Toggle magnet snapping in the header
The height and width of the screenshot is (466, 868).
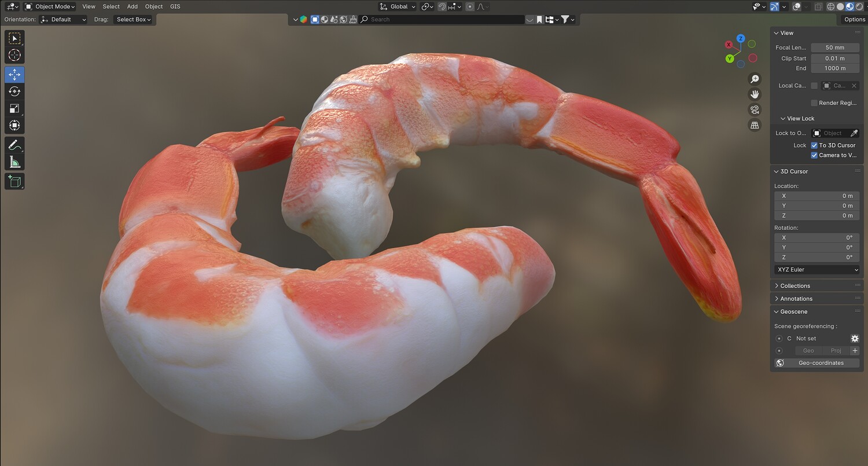pyautogui.click(x=442, y=6)
